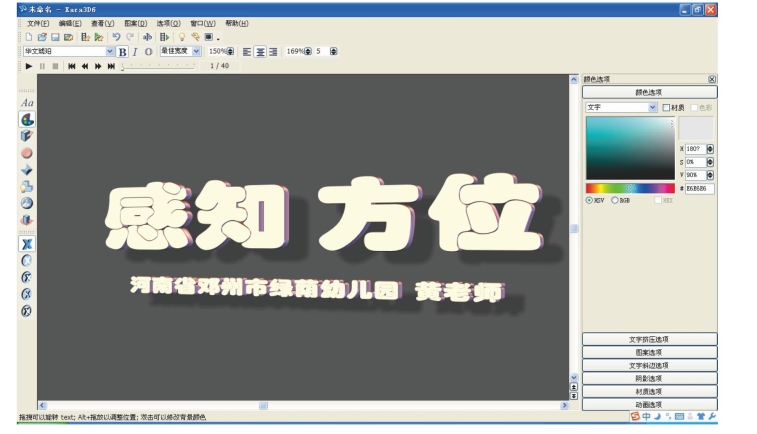Adjust the stepper beside value 5

(334, 51)
